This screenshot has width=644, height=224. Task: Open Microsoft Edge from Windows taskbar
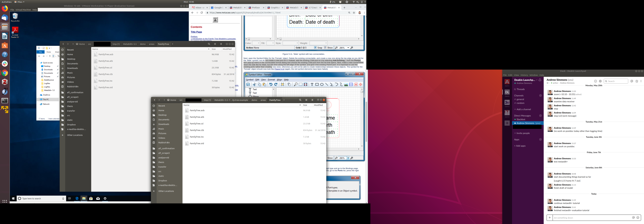(77, 199)
